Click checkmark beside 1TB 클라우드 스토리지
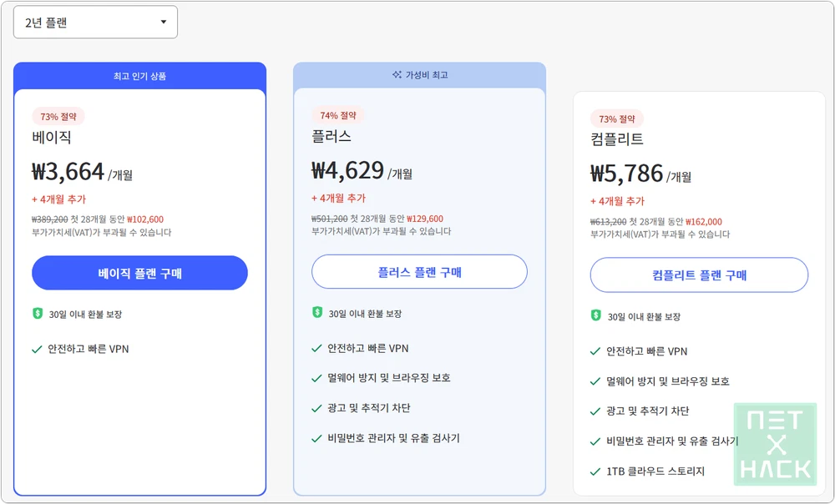Screen dimensions: 835x504 coord(595,471)
